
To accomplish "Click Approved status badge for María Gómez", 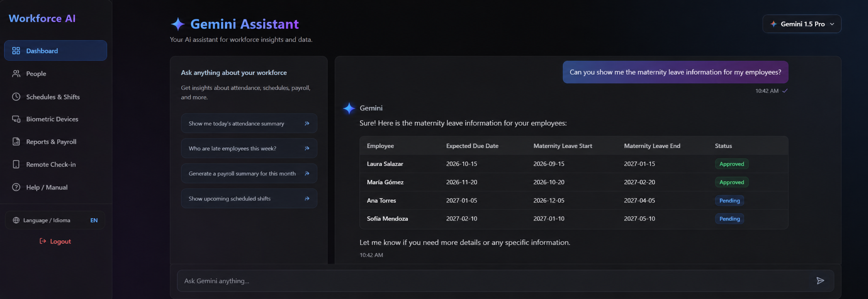I will click(732, 182).
